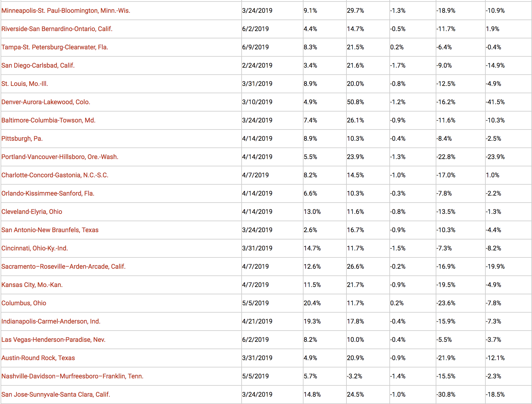Select the San Diego-Carlsbad, Calif. link
532x404 pixels.
(38, 66)
